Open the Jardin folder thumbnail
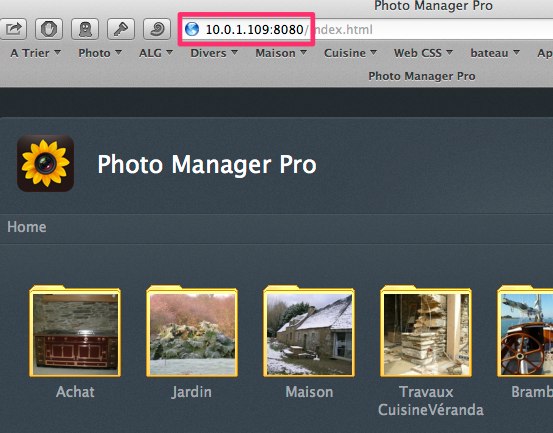The width and height of the screenshot is (553, 433). 192,331
